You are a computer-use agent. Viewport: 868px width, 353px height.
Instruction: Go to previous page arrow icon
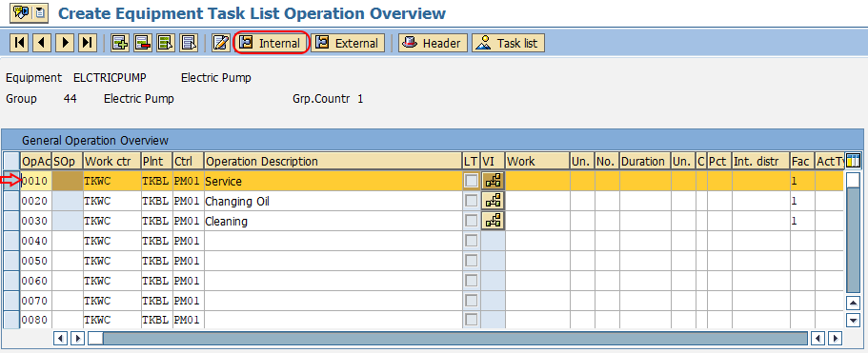pos(42,43)
